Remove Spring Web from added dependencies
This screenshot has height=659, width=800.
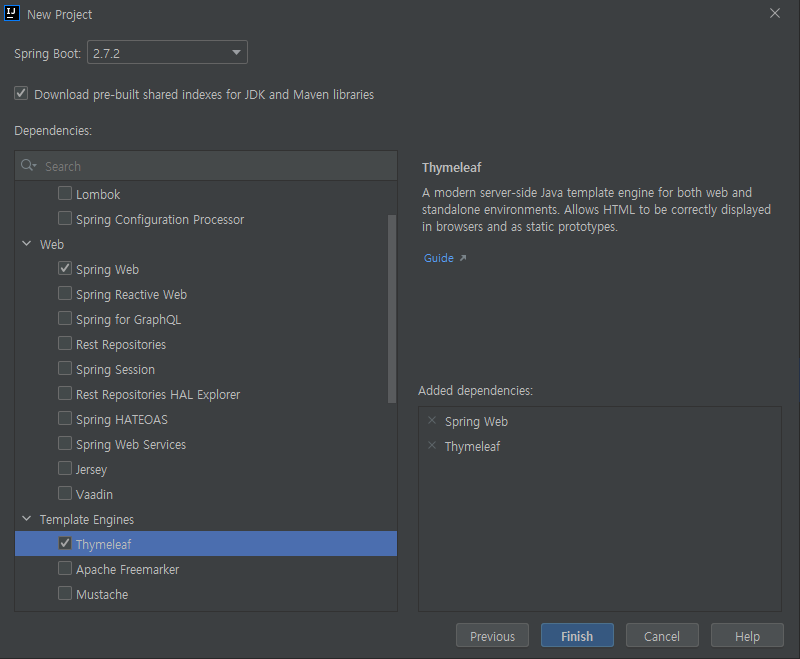click(432, 421)
